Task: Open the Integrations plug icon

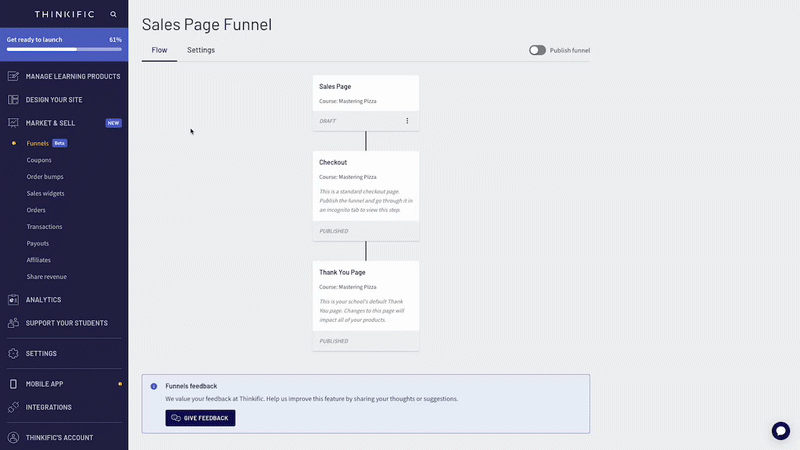Action: 13,407
